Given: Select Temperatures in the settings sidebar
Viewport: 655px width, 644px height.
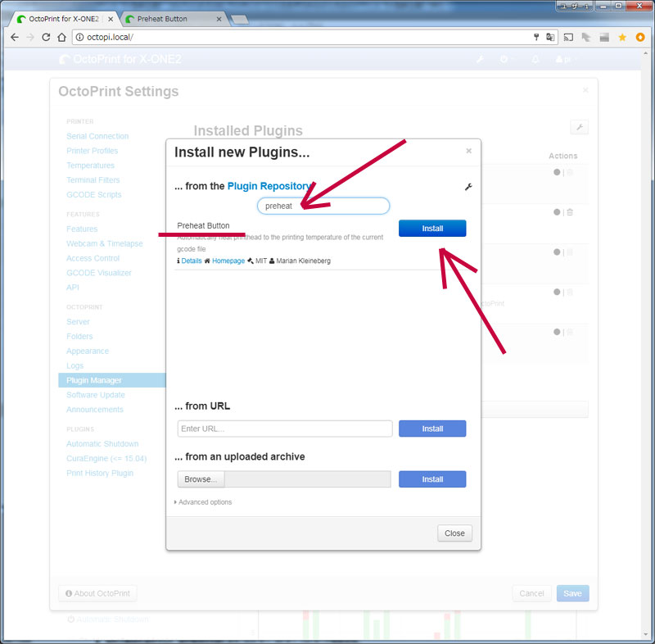Looking at the screenshot, I should pyautogui.click(x=90, y=166).
